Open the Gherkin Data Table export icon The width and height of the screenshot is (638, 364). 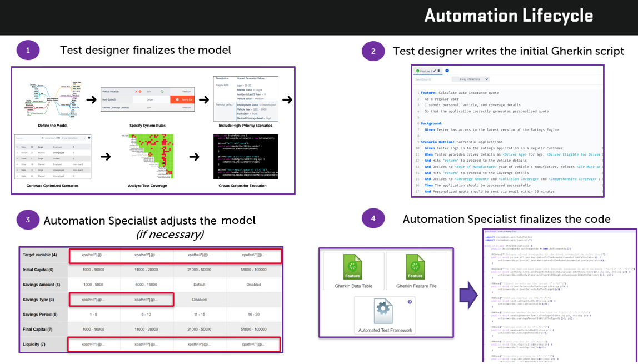coord(352,267)
